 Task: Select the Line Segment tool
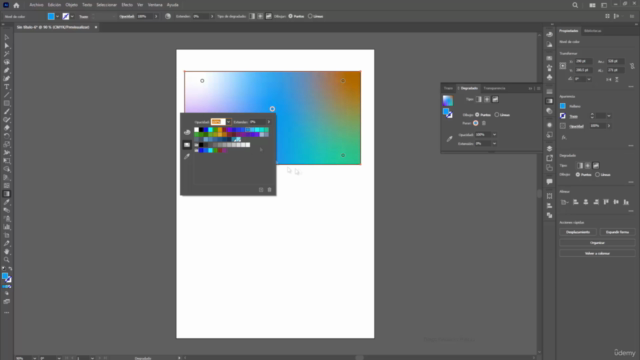pos(7,95)
